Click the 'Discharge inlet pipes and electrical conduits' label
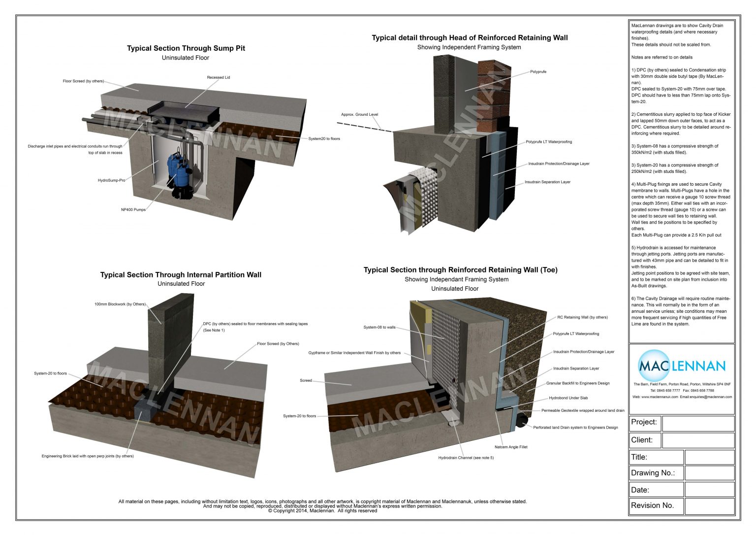The height and width of the screenshot is (535, 756). click(75, 149)
